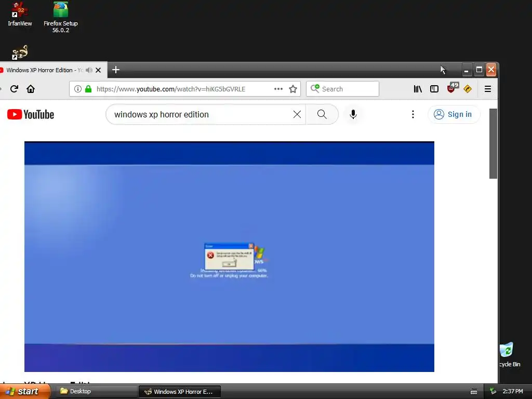Click the page vertical scrollbar thumb

click(x=493, y=143)
